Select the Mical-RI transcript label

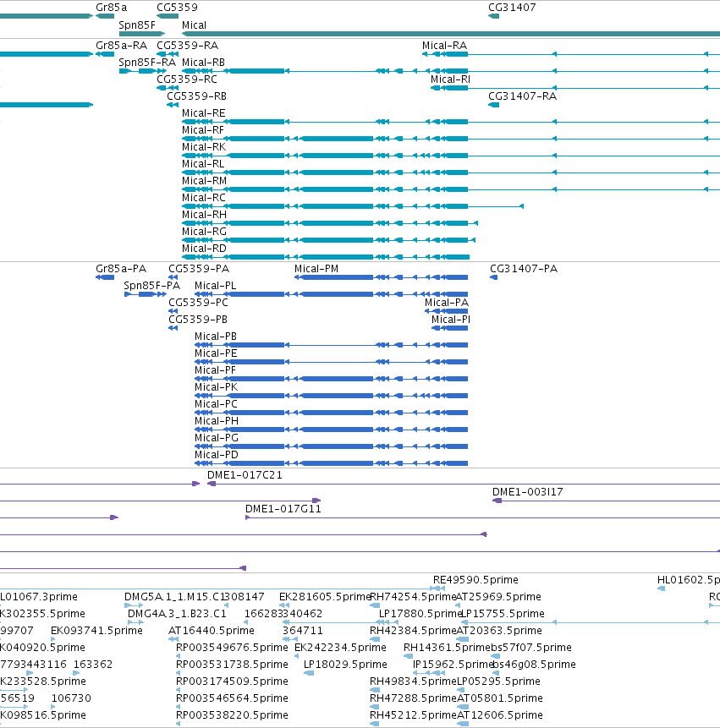pyautogui.click(x=451, y=79)
